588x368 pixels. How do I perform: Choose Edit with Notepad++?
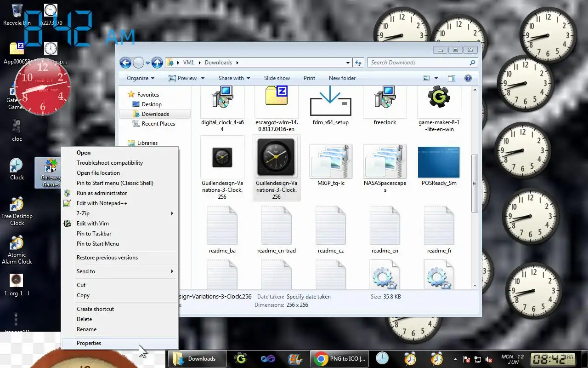coord(120,203)
